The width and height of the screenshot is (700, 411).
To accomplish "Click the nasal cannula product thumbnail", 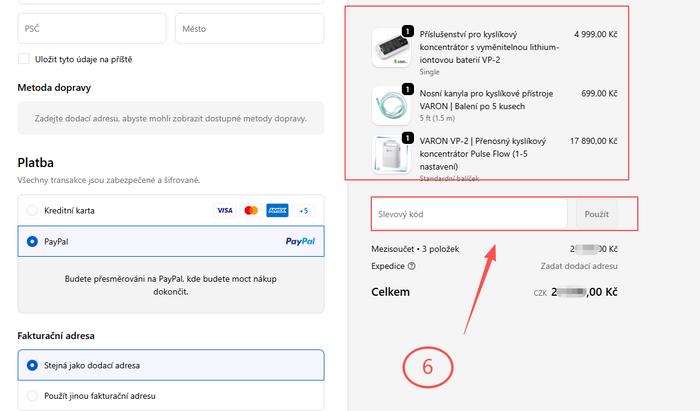I will [x=391, y=105].
